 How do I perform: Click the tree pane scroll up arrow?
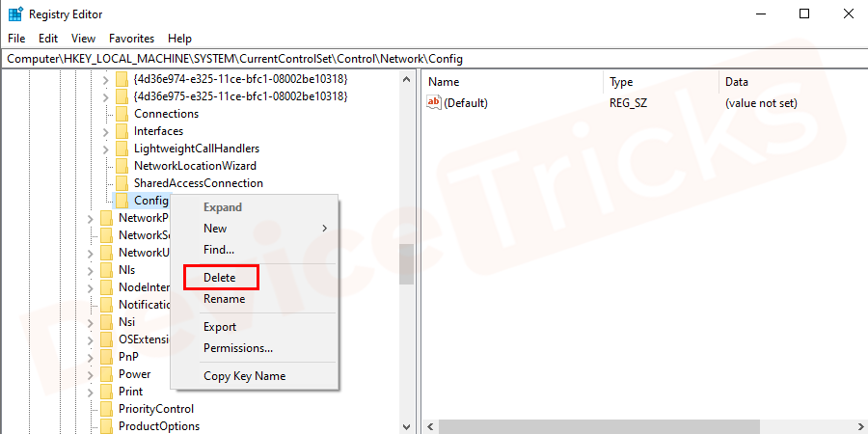[x=406, y=79]
